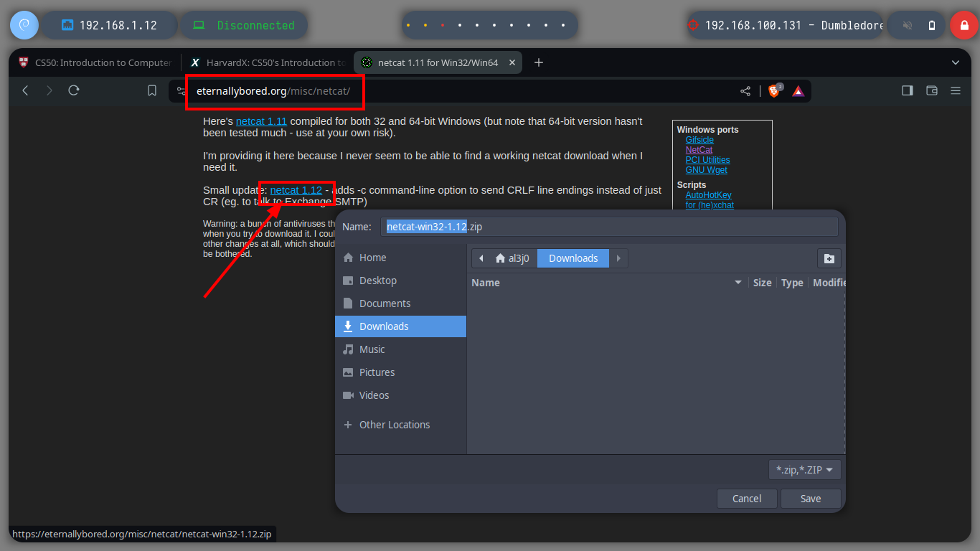Click the 192.168.1.12 network indicator
The height and width of the screenshot is (551, 980).
pyautogui.click(x=109, y=25)
